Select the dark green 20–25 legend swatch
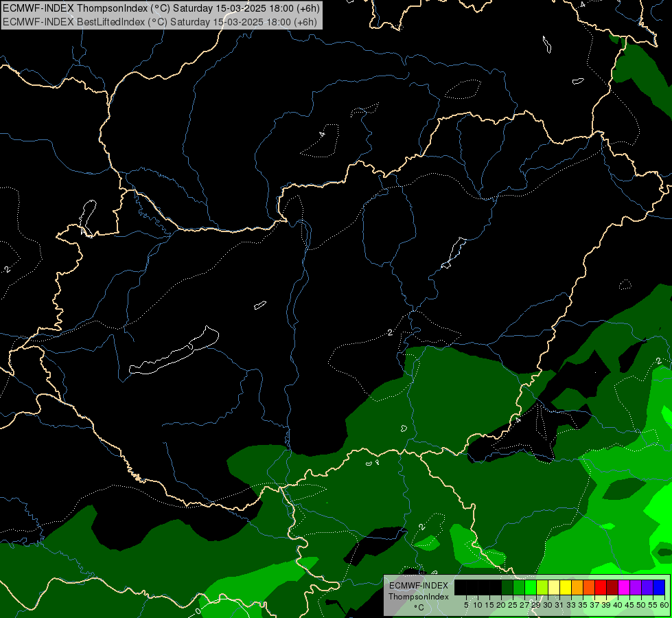The image size is (672, 618). point(507,587)
